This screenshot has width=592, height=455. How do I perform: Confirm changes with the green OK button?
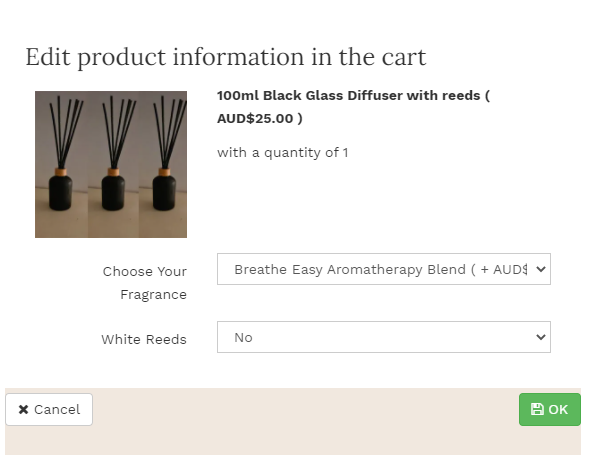(550, 409)
